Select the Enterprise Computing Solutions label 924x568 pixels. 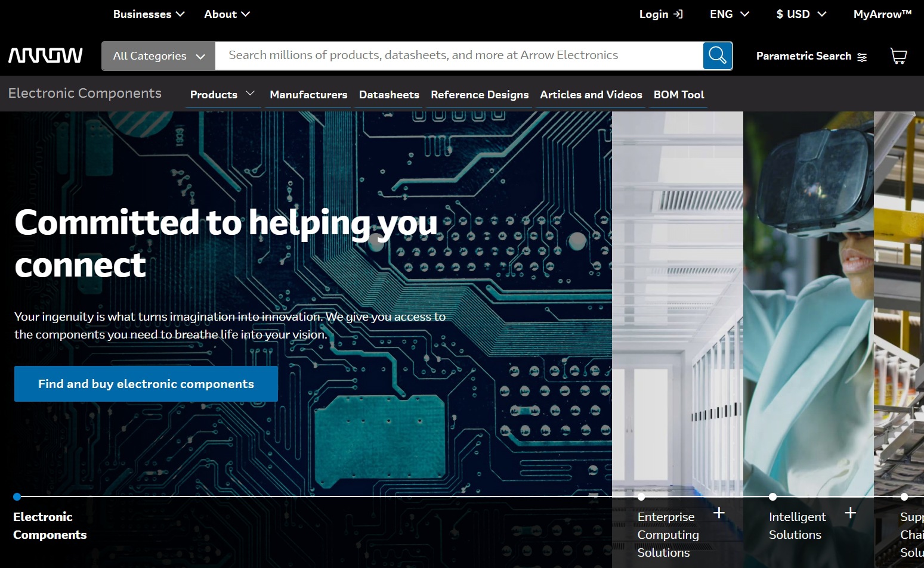tap(668, 535)
